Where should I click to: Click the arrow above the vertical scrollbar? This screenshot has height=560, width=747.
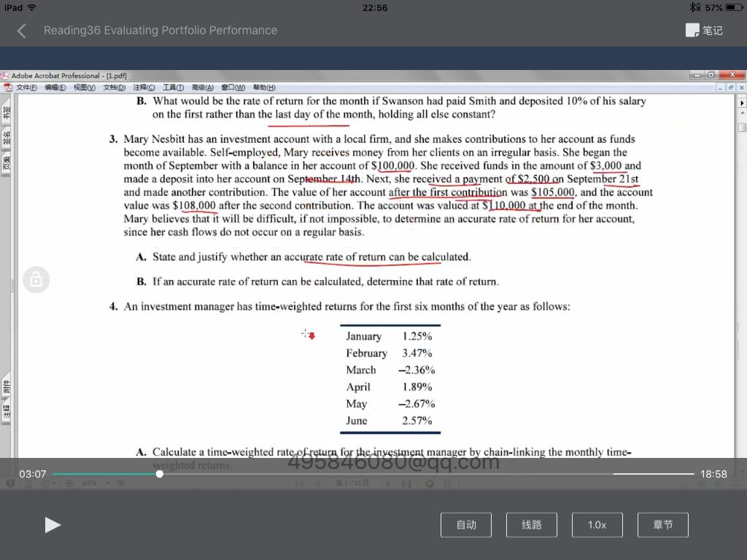click(x=742, y=102)
